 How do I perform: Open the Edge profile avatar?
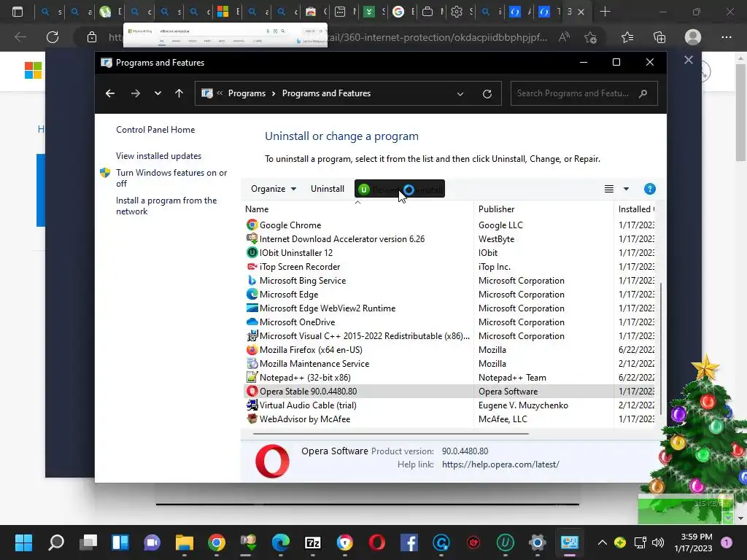(x=693, y=37)
